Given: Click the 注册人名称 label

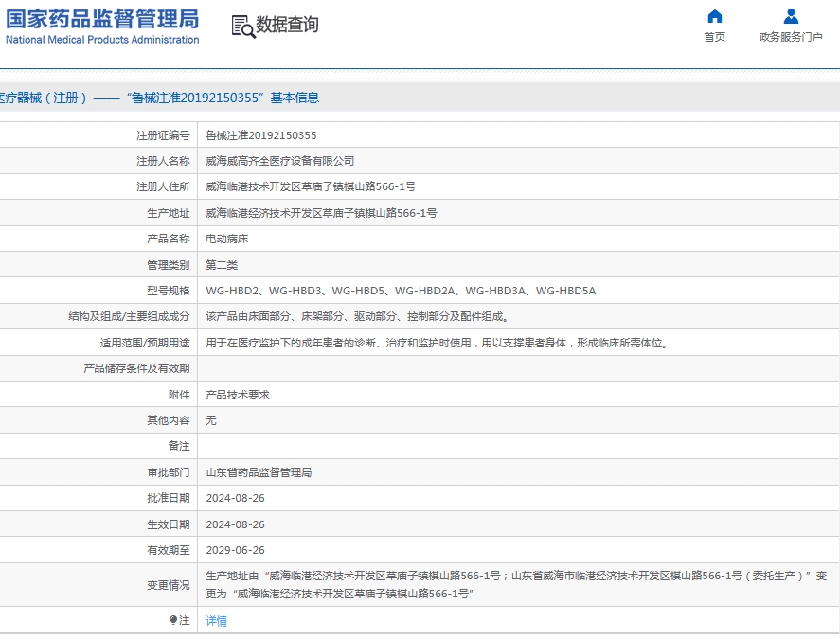Looking at the screenshot, I should coord(163,161).
